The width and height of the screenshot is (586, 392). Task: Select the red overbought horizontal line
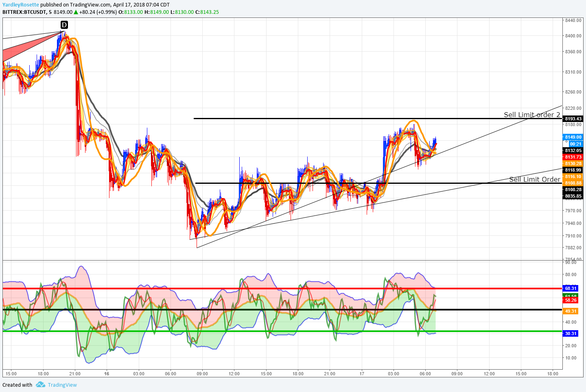282,288
